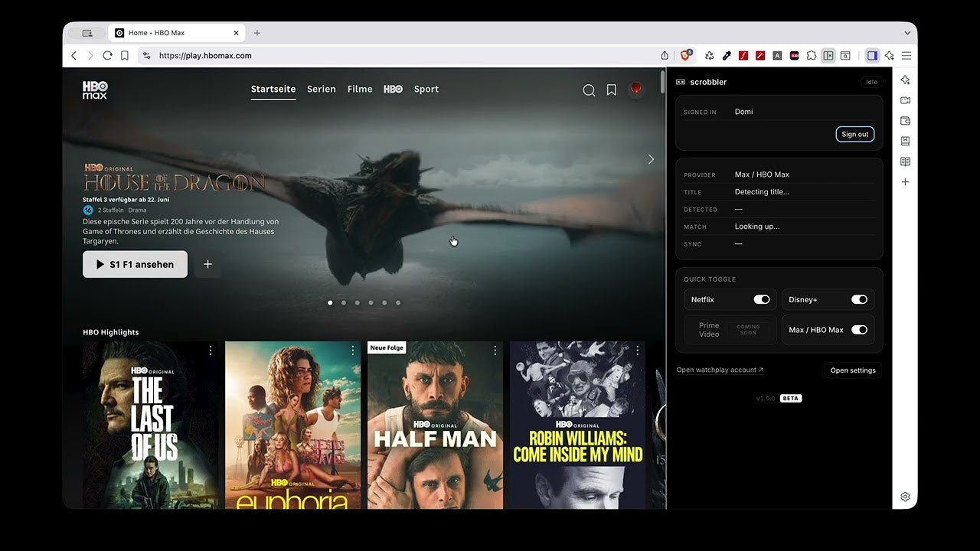Click the HBO Max page scrollbar
Screen dimensions: 980x551
tap(663, 82)
